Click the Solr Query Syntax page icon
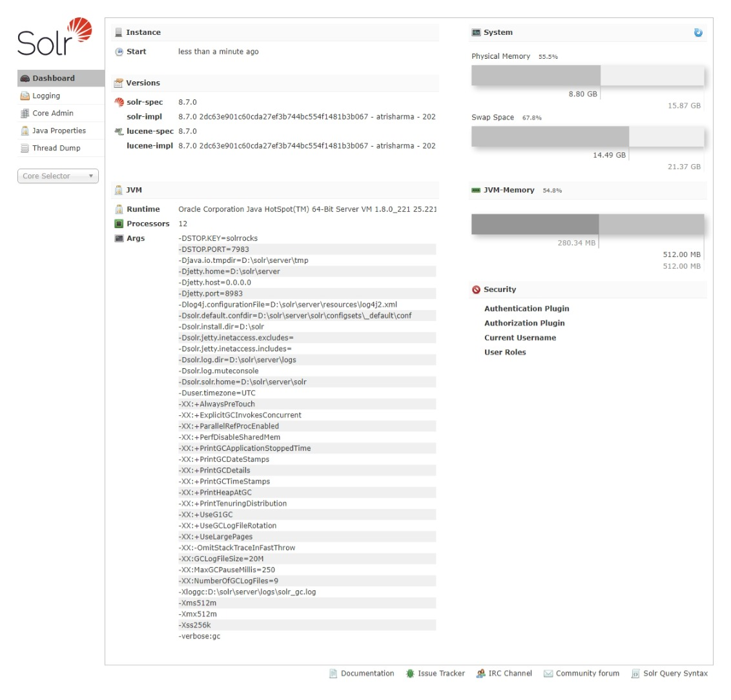 pyautogui.click(x=635, y=674)
